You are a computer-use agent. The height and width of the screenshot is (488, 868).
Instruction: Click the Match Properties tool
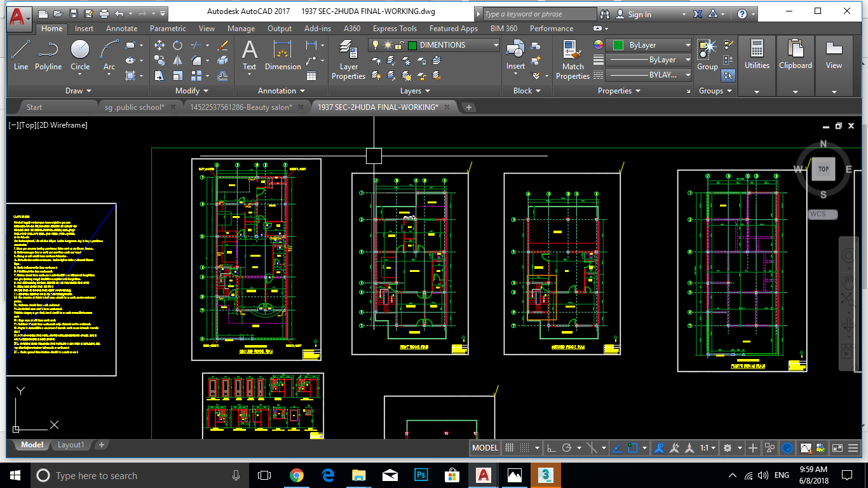573,58
